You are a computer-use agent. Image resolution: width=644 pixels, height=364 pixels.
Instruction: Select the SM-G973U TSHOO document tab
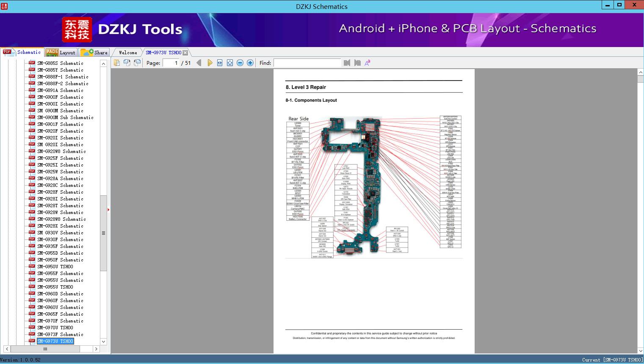[x=163, y=53]
